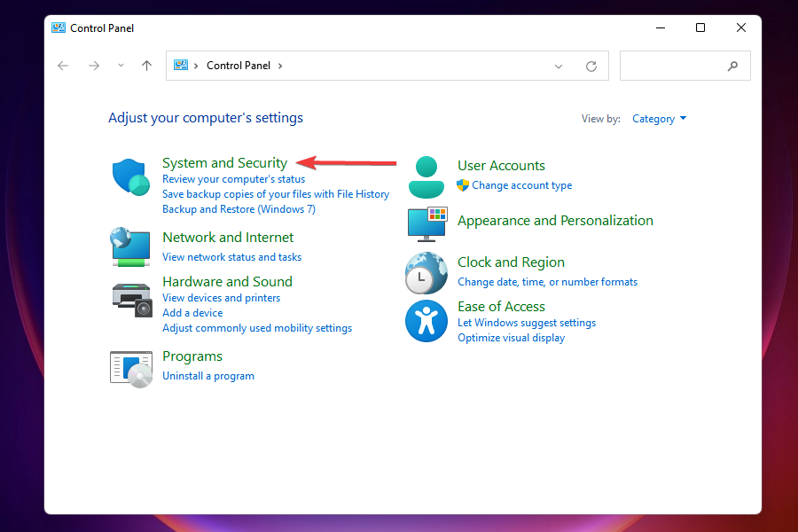
Task: Open Hardware and Sound category
Action: point(228,282)
